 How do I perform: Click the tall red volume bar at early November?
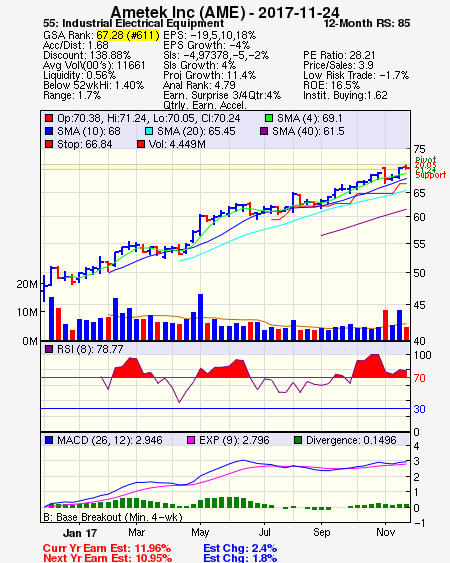point(386,325)
